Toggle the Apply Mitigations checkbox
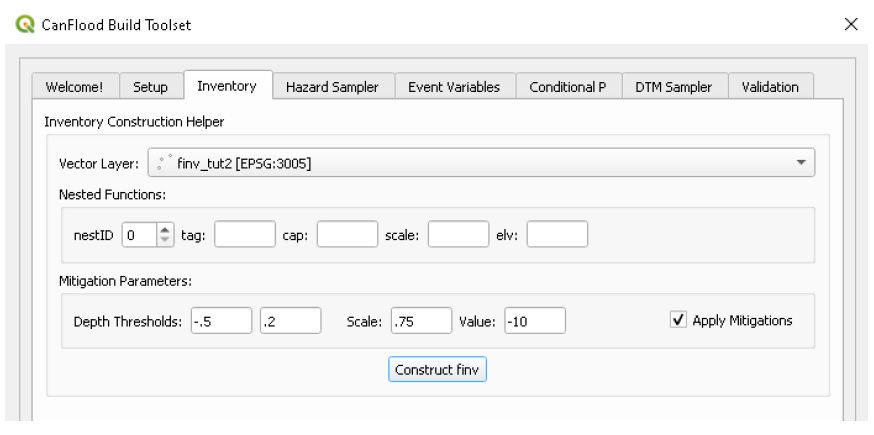The width and height of the screenshot is (874, 435). pos(678,320)
